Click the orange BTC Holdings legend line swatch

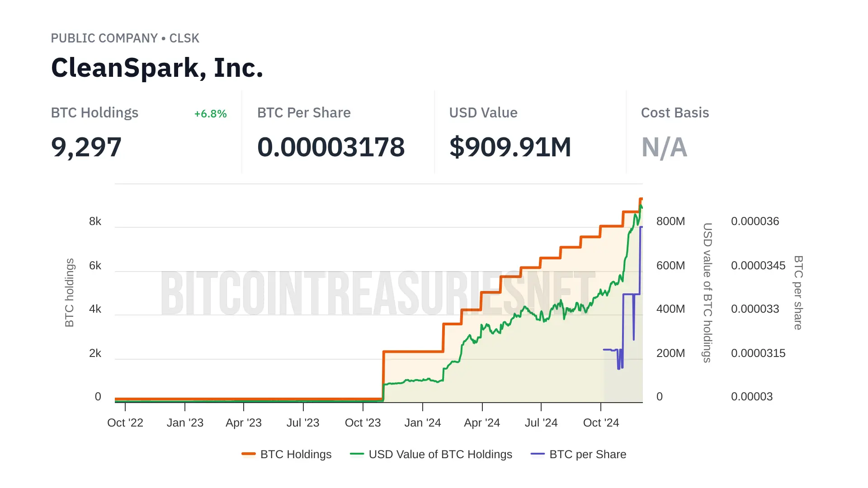point(249,454)
